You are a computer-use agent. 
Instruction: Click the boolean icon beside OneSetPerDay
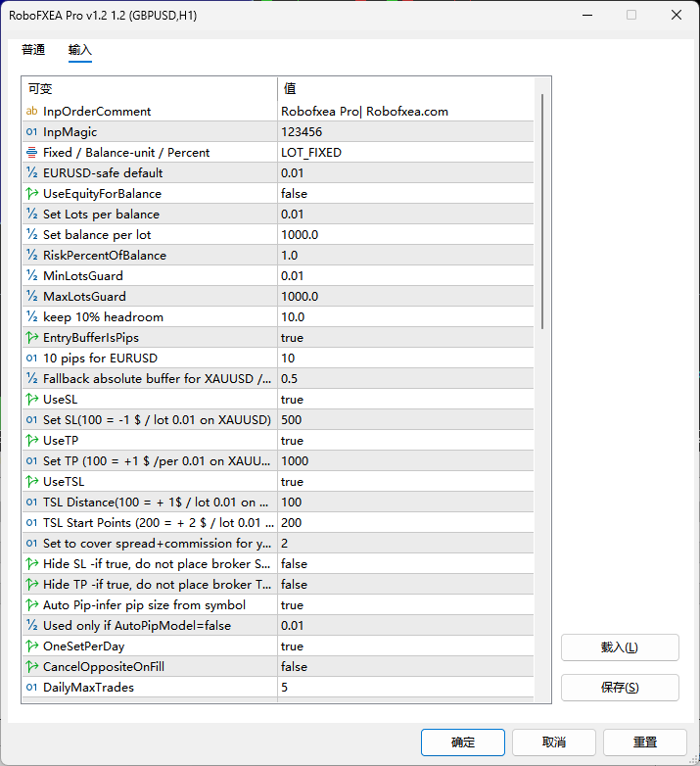click(31, 646)
